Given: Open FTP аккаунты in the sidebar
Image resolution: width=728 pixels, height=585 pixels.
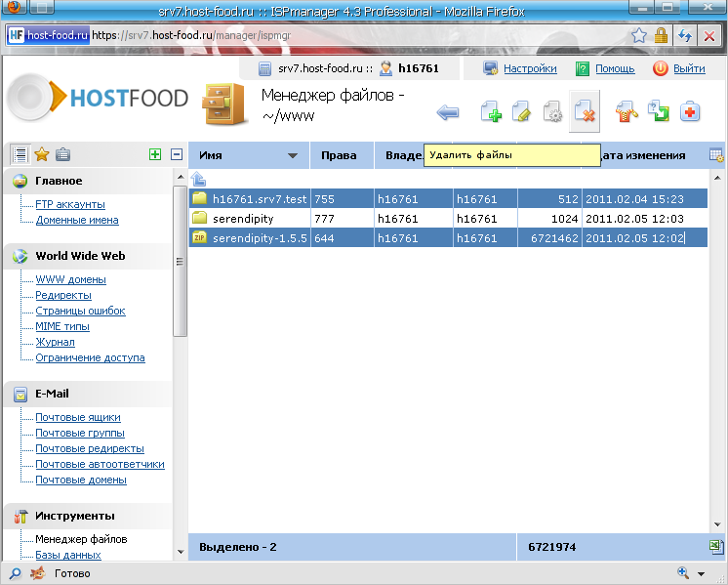Looking at the screenshot, I should tap(70, 204).
